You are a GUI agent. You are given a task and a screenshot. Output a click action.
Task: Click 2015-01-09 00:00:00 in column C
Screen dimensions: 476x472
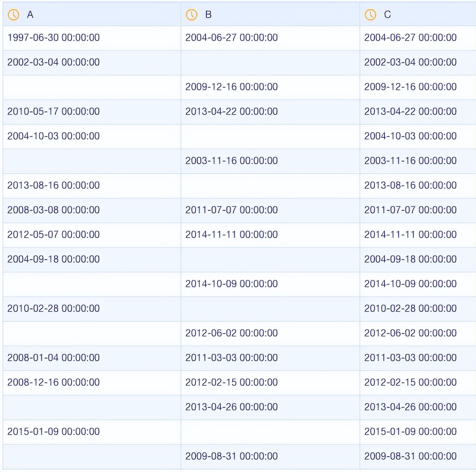[410, 431]
